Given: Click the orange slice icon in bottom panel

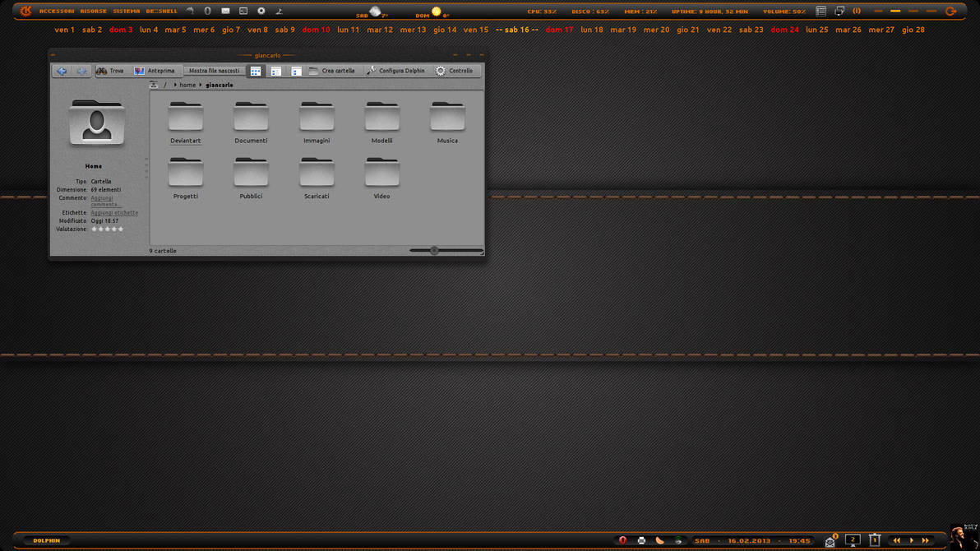Looking at the screenshot, I should coord(660,540).
